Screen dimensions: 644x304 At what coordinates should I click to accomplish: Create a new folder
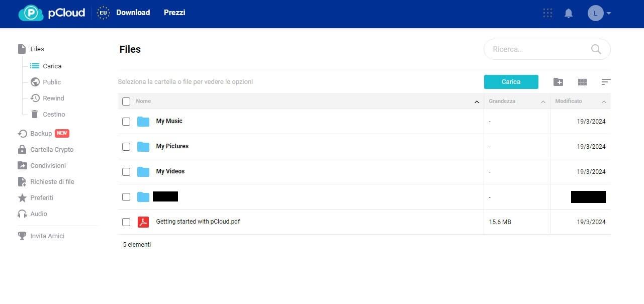[558, 81]
